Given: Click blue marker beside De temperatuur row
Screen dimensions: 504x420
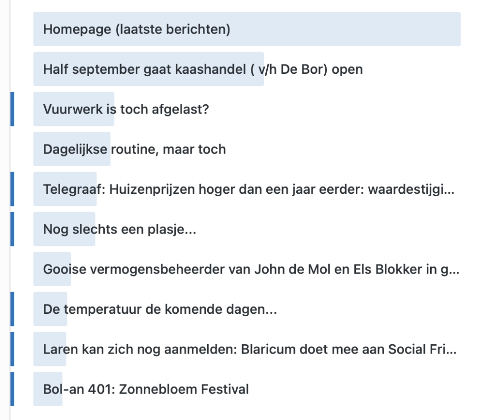Looking at the screenshot, I should click(x=12, y=309).
